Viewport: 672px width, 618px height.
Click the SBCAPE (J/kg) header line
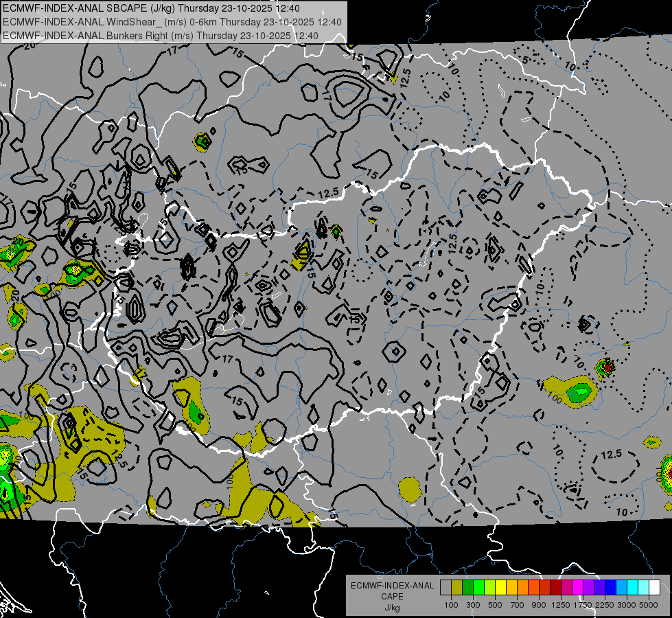(151, 8)
